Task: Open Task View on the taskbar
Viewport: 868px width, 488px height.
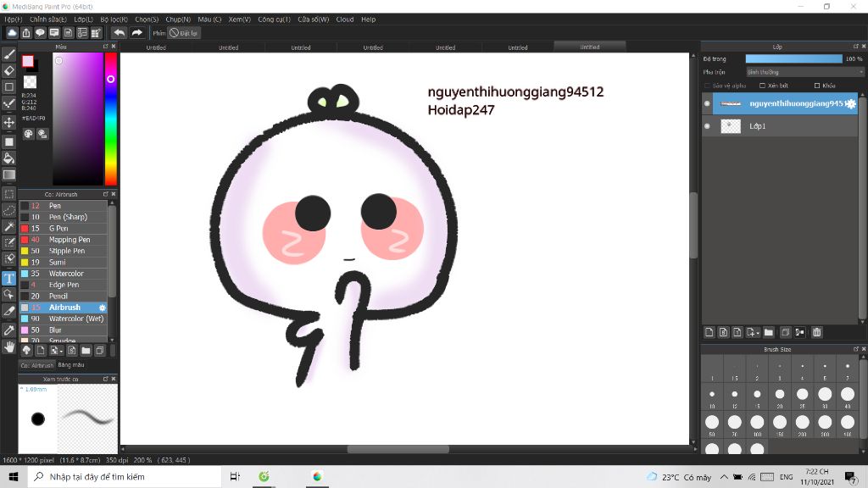Action: click(235, 476)
